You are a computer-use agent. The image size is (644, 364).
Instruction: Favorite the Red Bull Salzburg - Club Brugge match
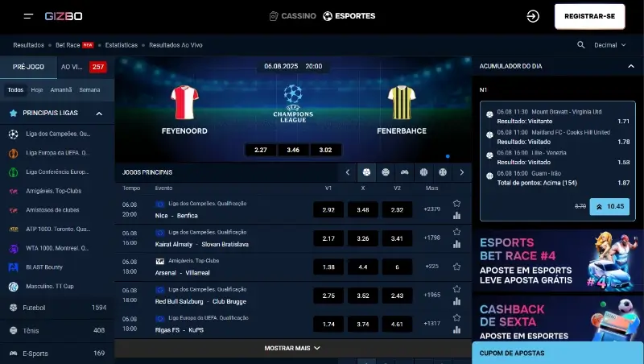tap(456, 289)
